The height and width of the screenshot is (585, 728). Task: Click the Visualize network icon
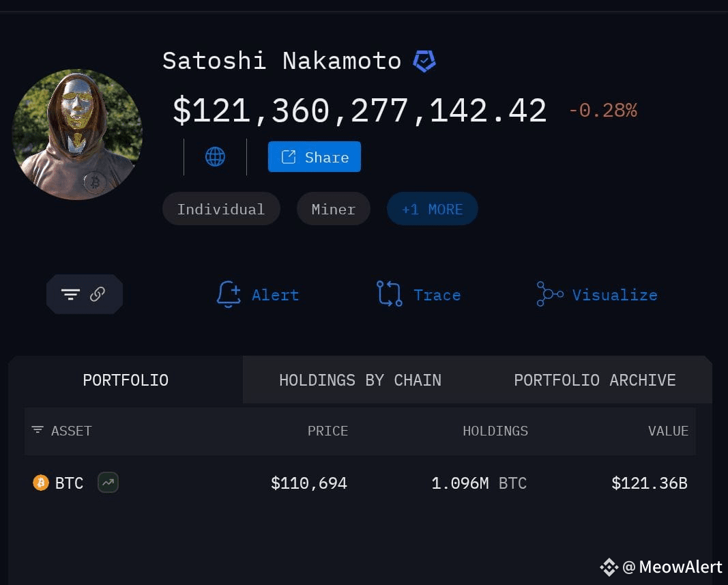pyautogui.click(x=550, y=294)
